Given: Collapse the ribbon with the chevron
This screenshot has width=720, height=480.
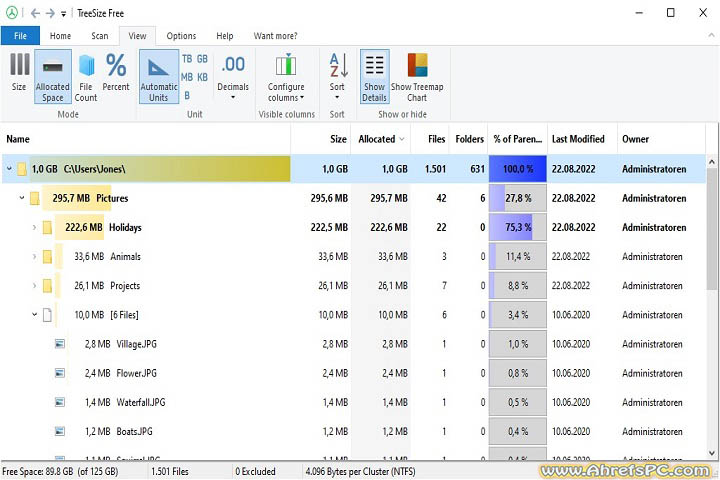Looking at the screenshot, I should pyautogui.click(x=711, y=35).
